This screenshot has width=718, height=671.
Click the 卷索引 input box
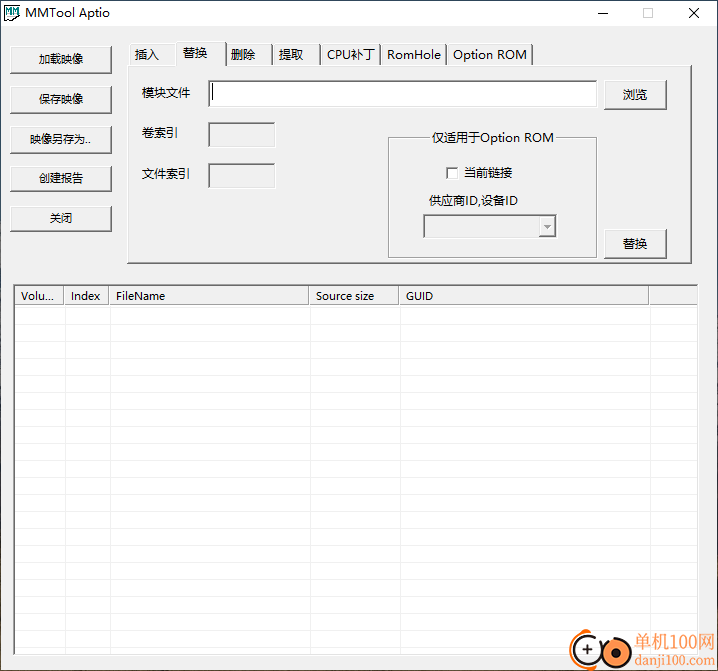(242, 135)
